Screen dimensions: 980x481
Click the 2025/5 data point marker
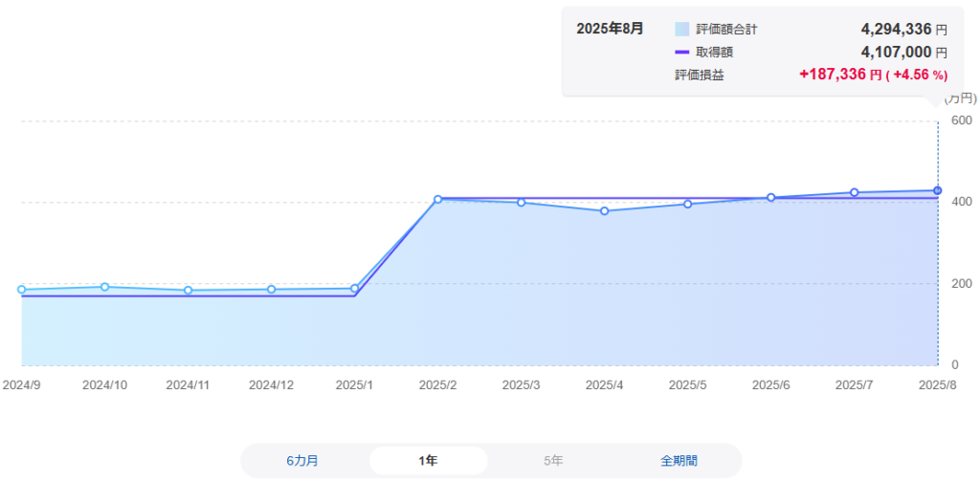[x=687, y=204]
